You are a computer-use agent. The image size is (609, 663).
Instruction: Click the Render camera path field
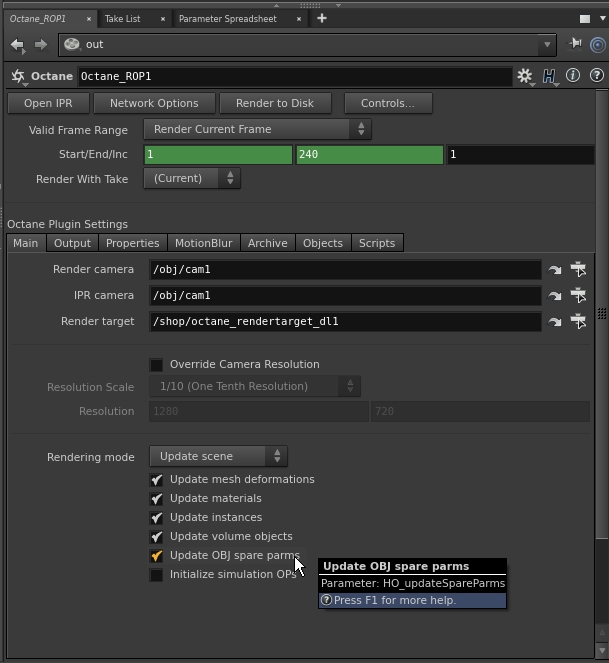coord(346,270)
